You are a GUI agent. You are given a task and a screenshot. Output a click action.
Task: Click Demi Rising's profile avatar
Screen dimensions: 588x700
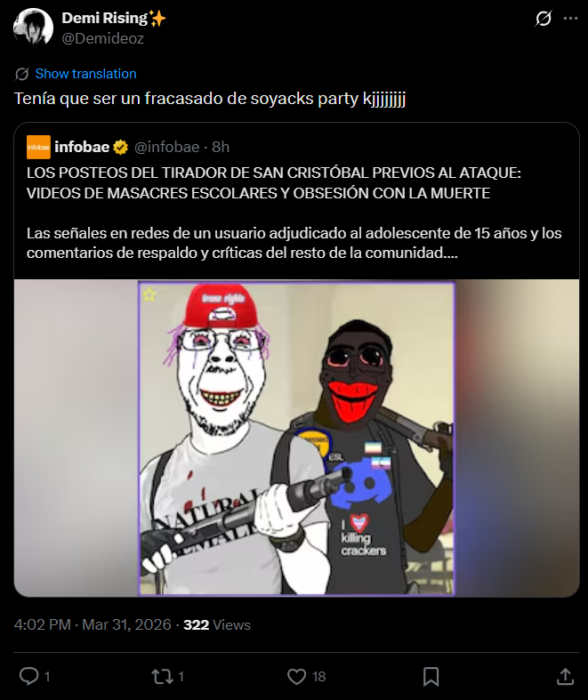[x=33, y=27]
